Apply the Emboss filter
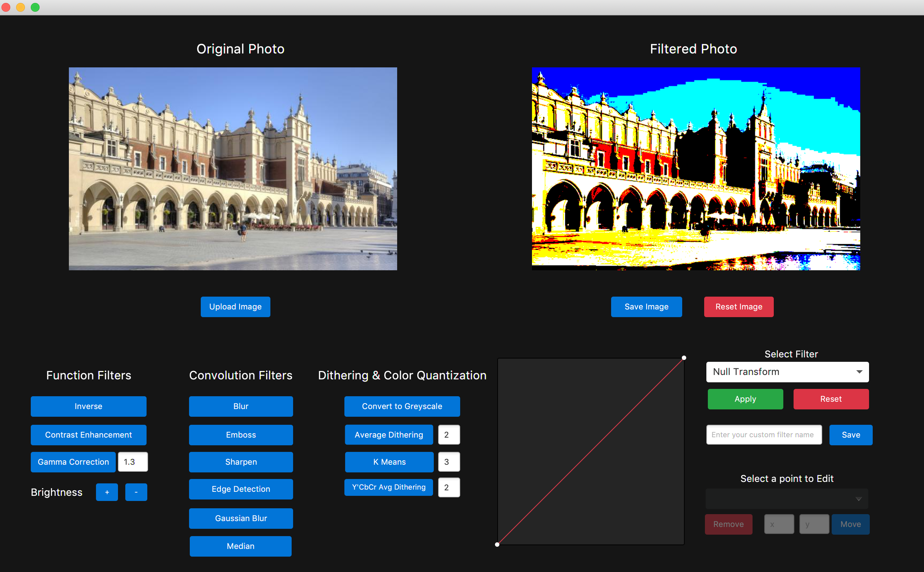This screenshot has height=572, width=924. coord(241,435)
